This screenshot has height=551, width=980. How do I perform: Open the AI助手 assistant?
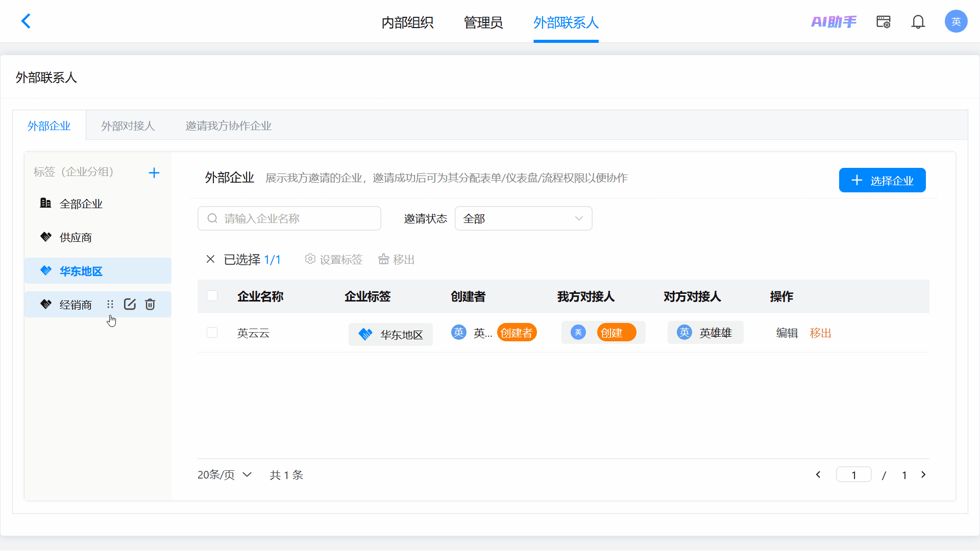834,22
